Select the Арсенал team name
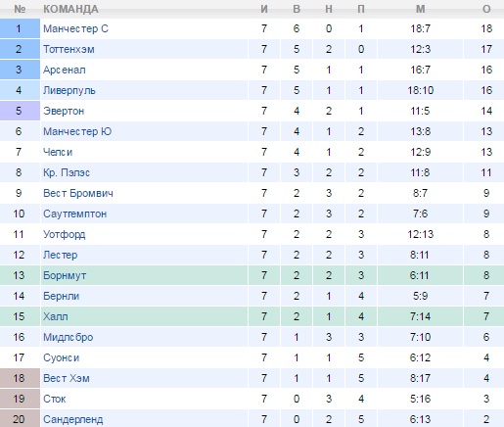The height and width of the screenshot is (427, 504). 65,71
